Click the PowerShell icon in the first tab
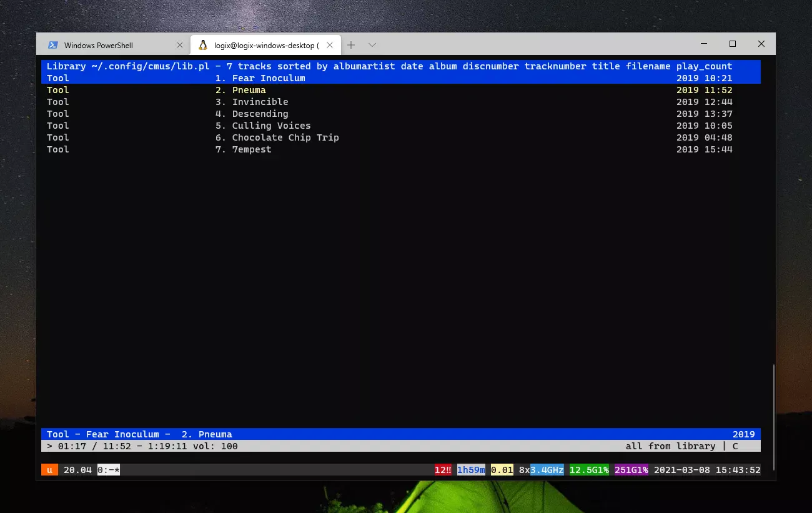 [53, 45]
